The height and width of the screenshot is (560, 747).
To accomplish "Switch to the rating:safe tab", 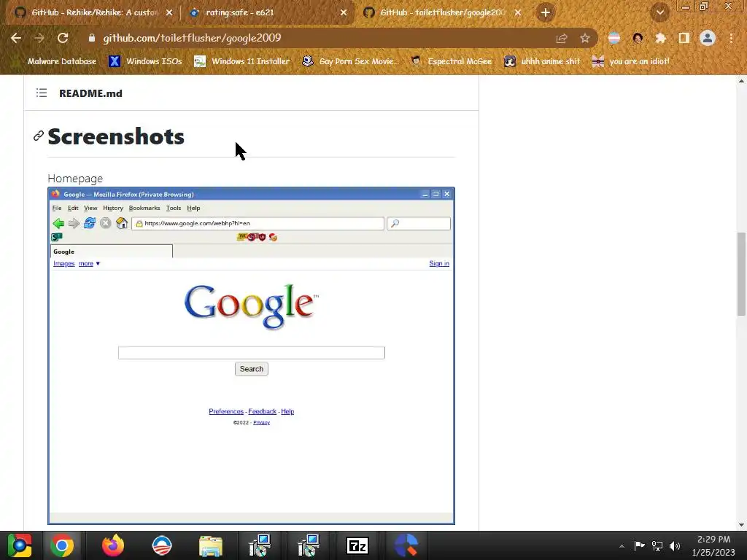I will click(267, 12).
